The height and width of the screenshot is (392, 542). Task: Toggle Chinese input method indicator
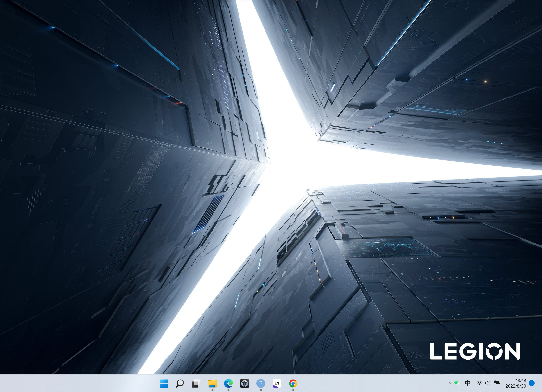(467, 383)
